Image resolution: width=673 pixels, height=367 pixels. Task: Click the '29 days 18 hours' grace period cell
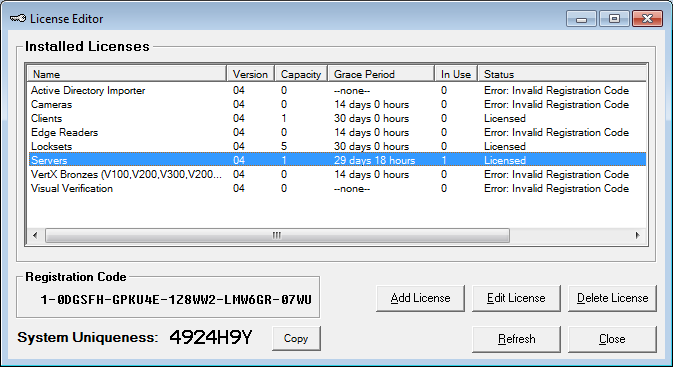374,161
